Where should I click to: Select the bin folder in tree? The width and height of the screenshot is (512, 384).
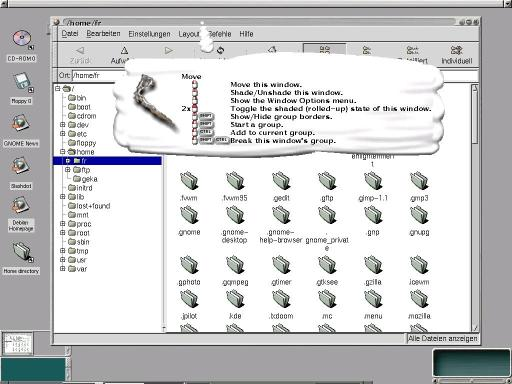77,98
